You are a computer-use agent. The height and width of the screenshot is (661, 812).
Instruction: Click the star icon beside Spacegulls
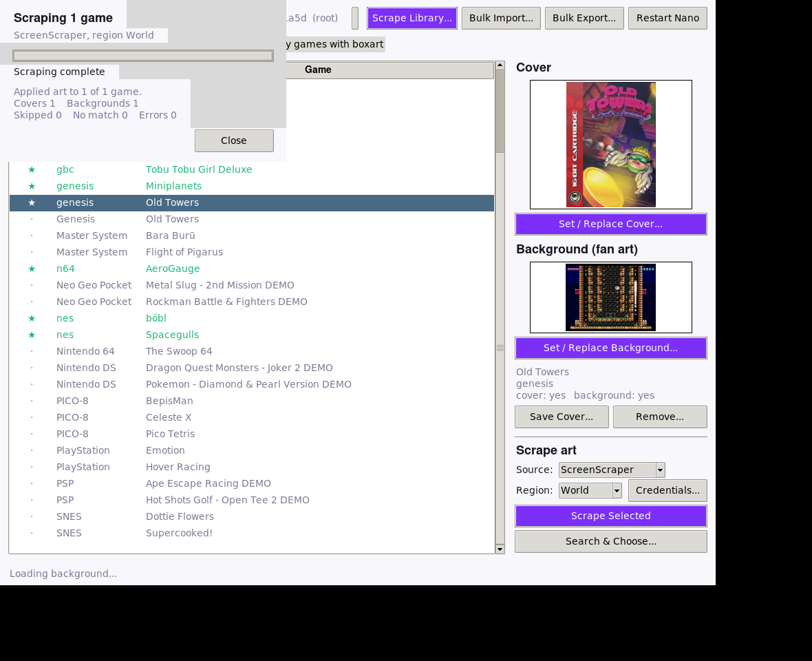pyautogui.click(x=32, y=335)
